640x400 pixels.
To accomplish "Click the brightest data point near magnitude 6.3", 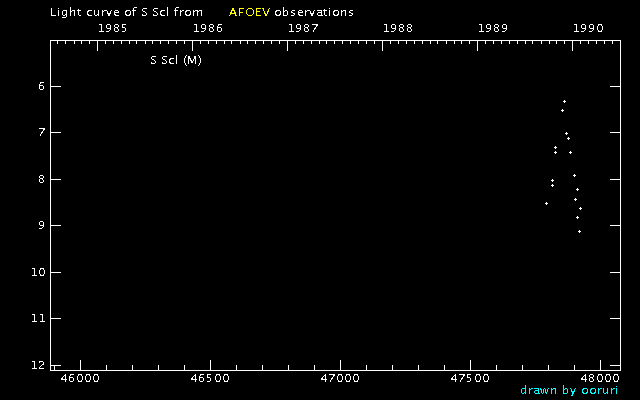I will click(x=564, y=101).
